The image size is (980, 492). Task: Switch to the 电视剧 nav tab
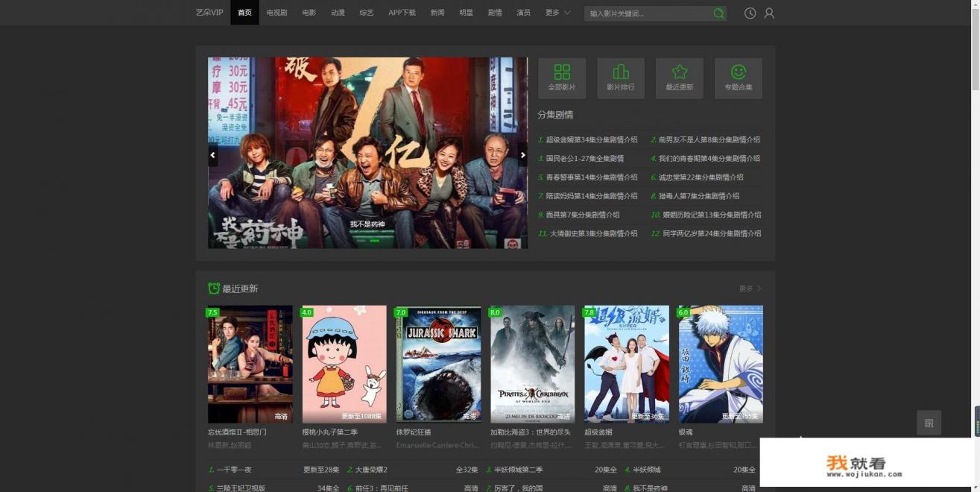pyautogui.click(x=275, y=13)
